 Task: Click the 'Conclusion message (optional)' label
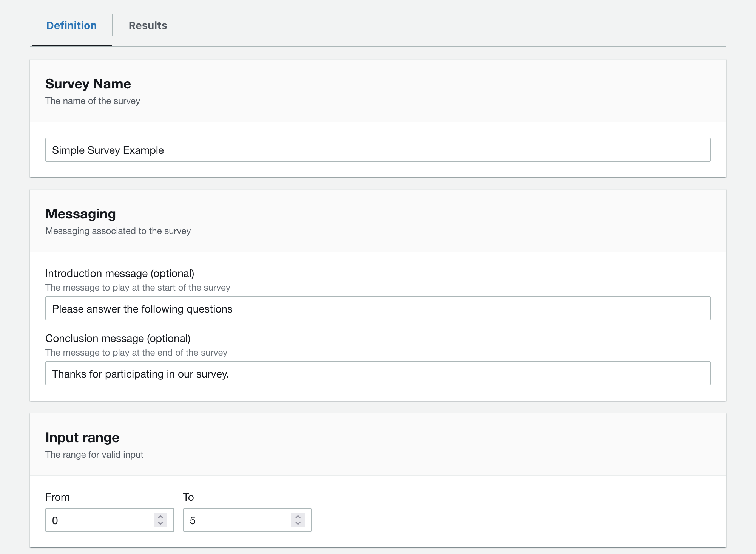(x=118, y=338)
